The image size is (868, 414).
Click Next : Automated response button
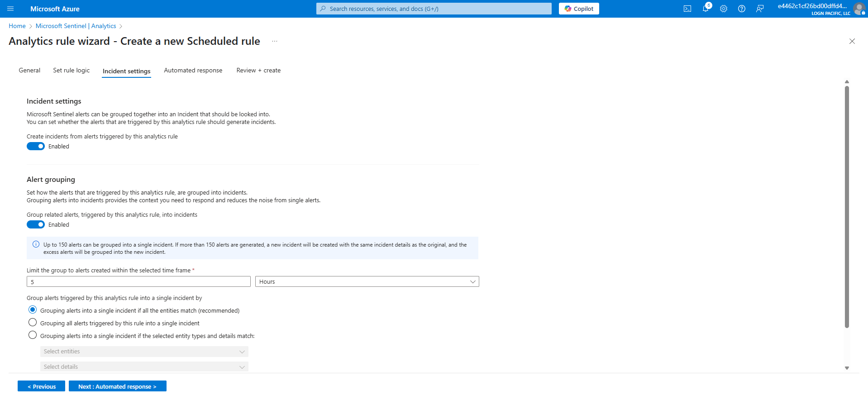click(x=117, y=386)
